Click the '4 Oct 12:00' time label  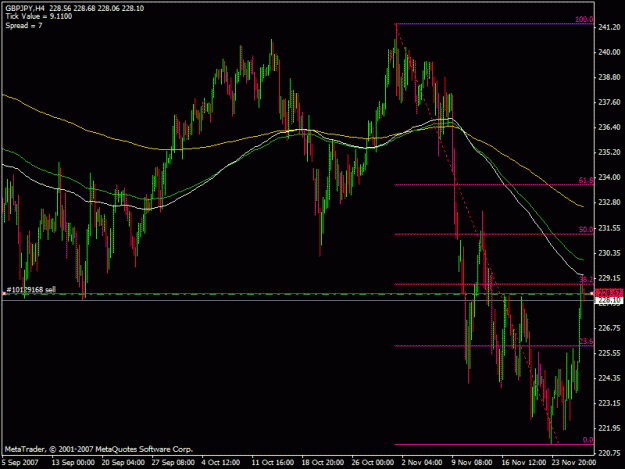pyautogui.click(x=220, y=463)
